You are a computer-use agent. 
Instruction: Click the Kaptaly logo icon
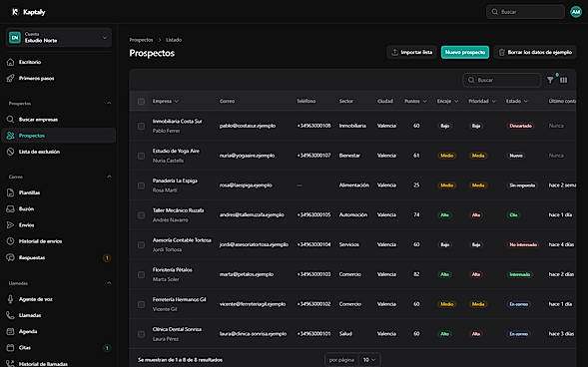point(15,12)
